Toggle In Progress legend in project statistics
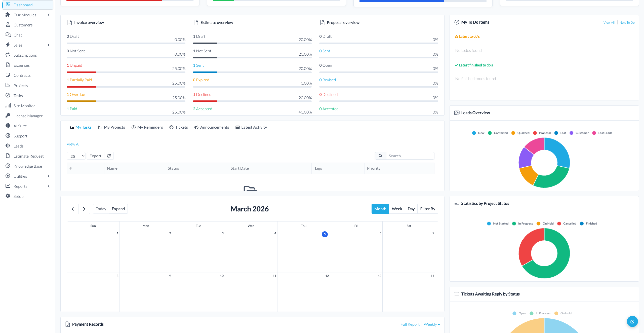The image size is (644, 333). coord(522,224)
